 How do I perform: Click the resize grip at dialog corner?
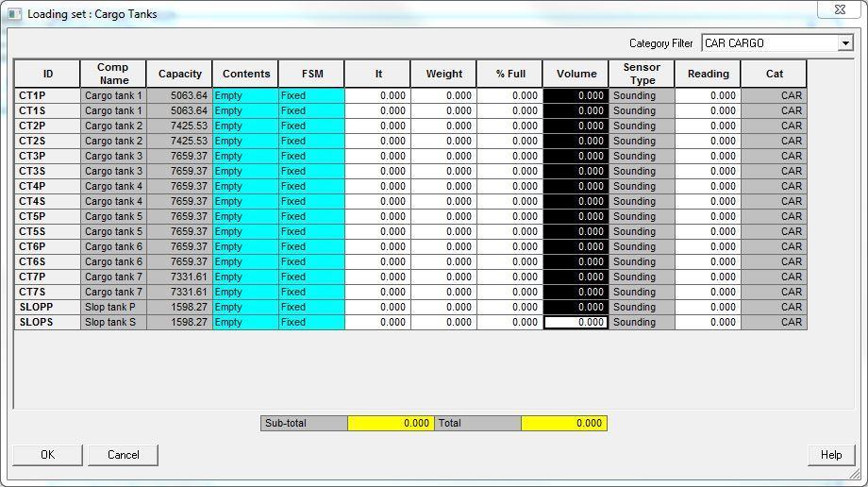pos(856,474)
